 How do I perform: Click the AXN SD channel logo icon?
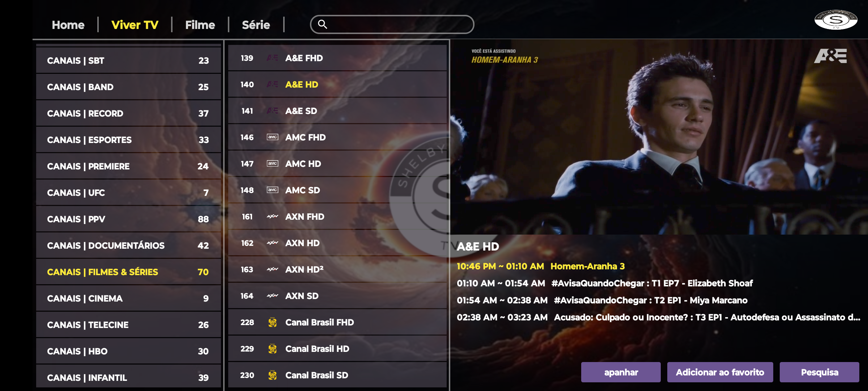[272, 296]
